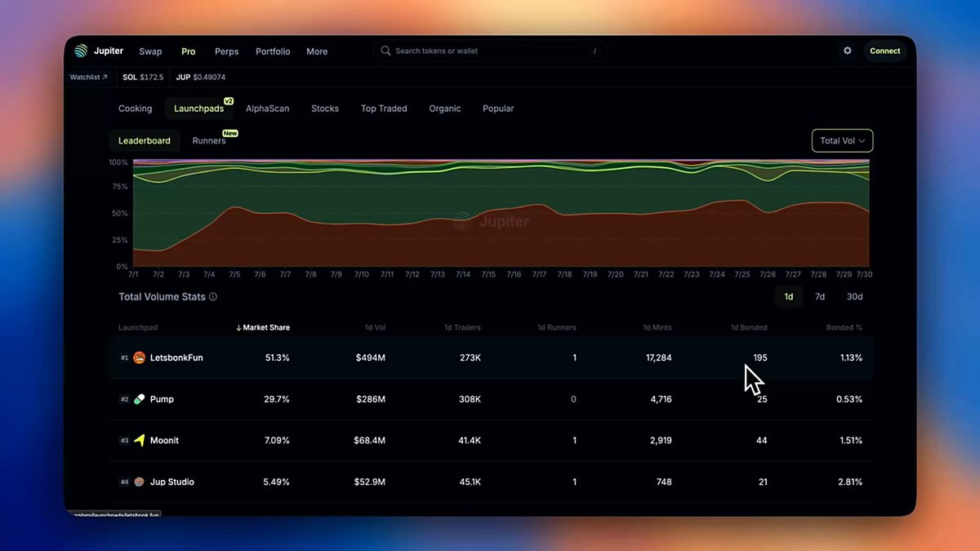
Task: Sort by 1d Traders column
Action: 462,327
